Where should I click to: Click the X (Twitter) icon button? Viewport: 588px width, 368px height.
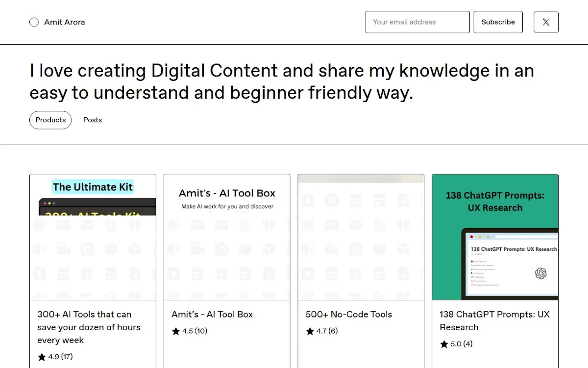click(546, 22)
